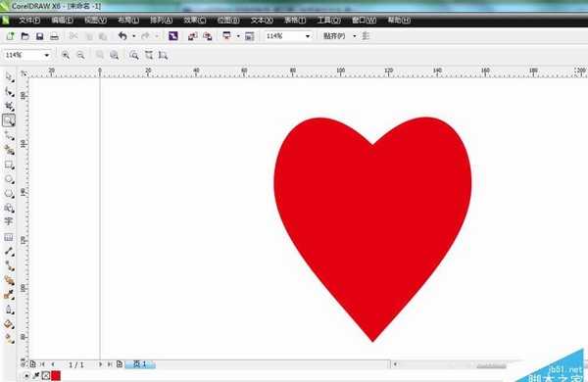
Task: Open the 文件(F) File menu
Action: tap(29, 21)
